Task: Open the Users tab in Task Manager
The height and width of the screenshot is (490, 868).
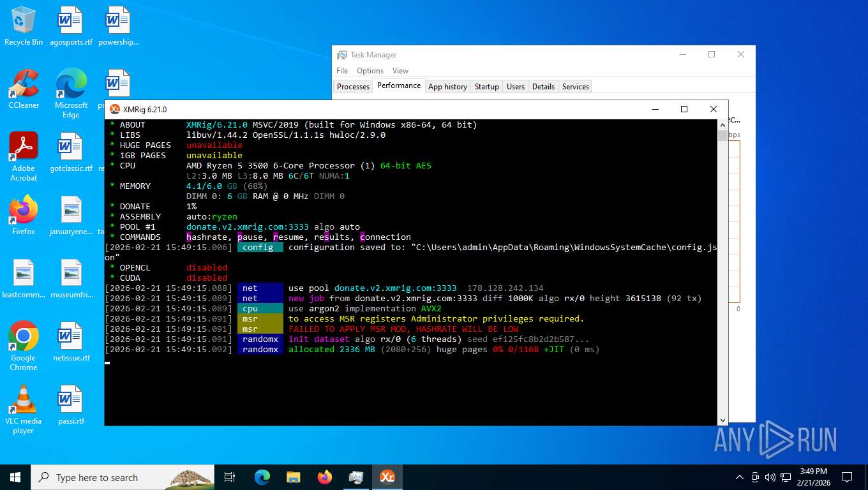Action: (x=515, y=87)
